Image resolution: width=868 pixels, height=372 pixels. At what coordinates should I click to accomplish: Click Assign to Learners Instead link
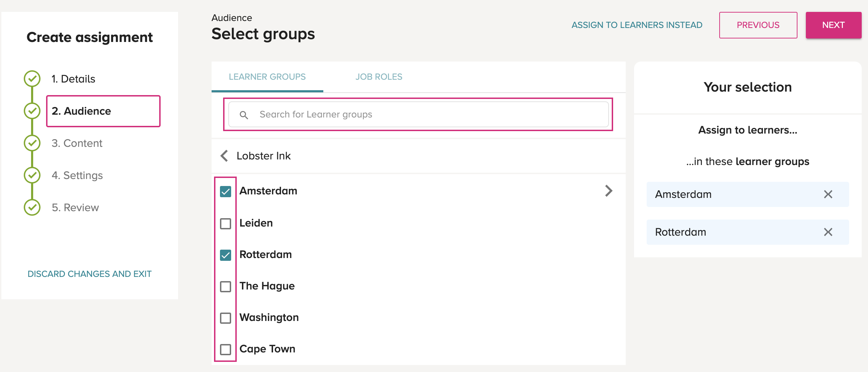[637, 25]
